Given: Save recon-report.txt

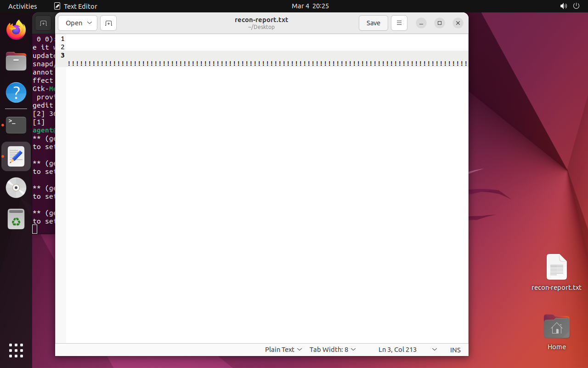Looking at the screenshot, I should pos(373,23).
